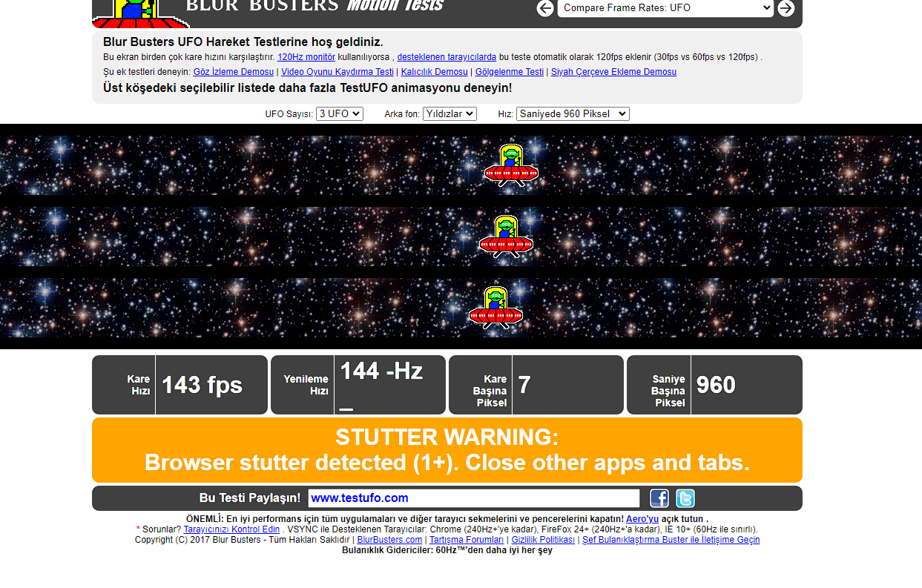922x588 pixels.
Task: Open the BlurBusters.com footer link
Action: (x=389, y=540)
